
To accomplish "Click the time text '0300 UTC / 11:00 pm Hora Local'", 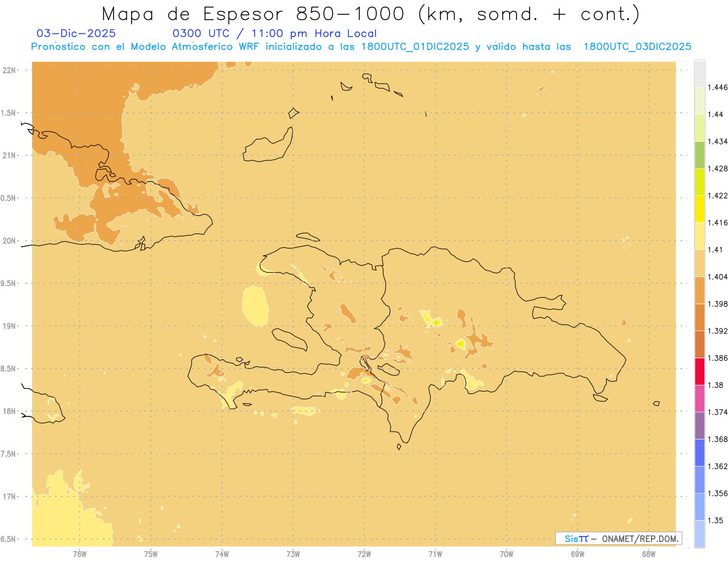I will click(x=275, y=33).
